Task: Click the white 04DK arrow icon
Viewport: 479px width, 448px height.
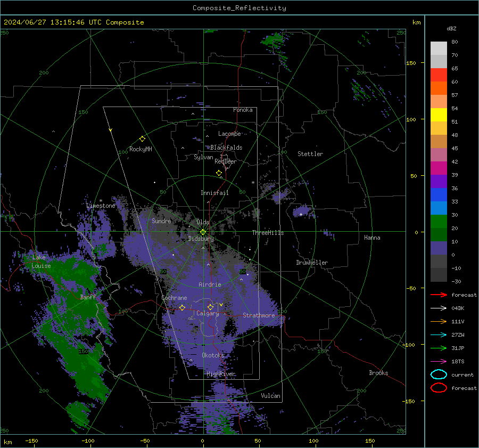Action: 439,308
